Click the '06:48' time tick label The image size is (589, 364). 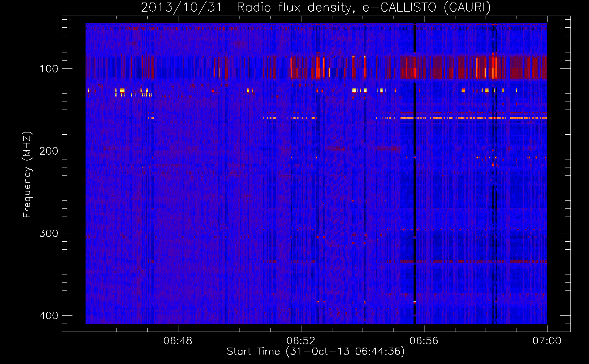coord(178,341)
